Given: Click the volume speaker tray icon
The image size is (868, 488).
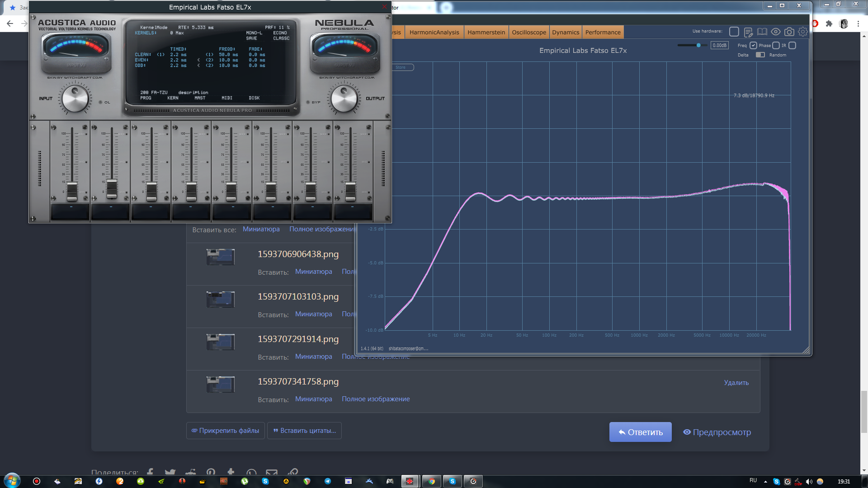Looking at the screenshot, I should click(x=809, y=482).
